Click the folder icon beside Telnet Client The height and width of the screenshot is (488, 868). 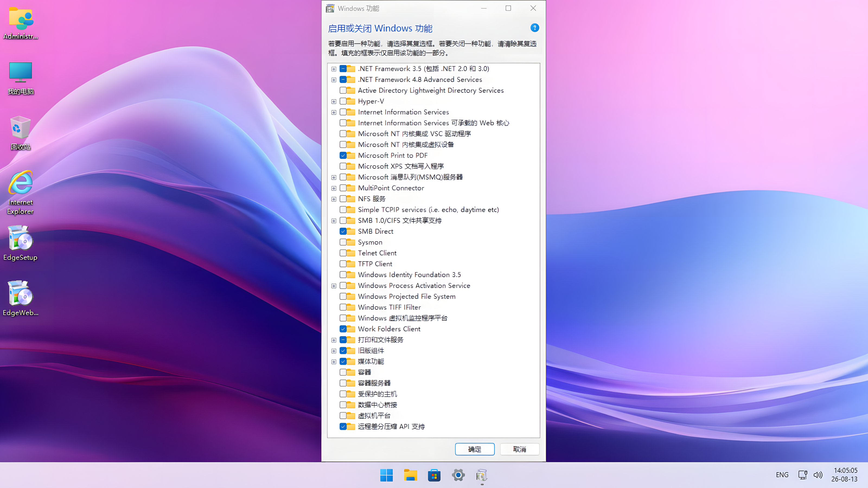(x=351, y=253)
